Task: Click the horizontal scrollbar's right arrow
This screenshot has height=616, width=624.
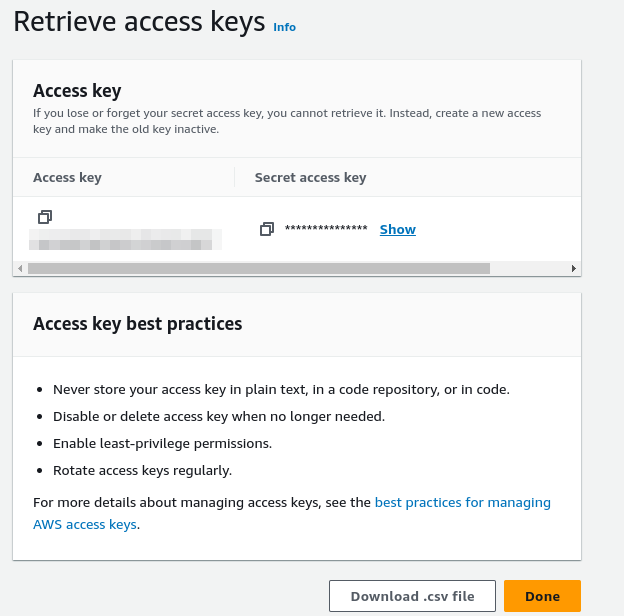Action: pyautogui.click(x=573, y=268)
